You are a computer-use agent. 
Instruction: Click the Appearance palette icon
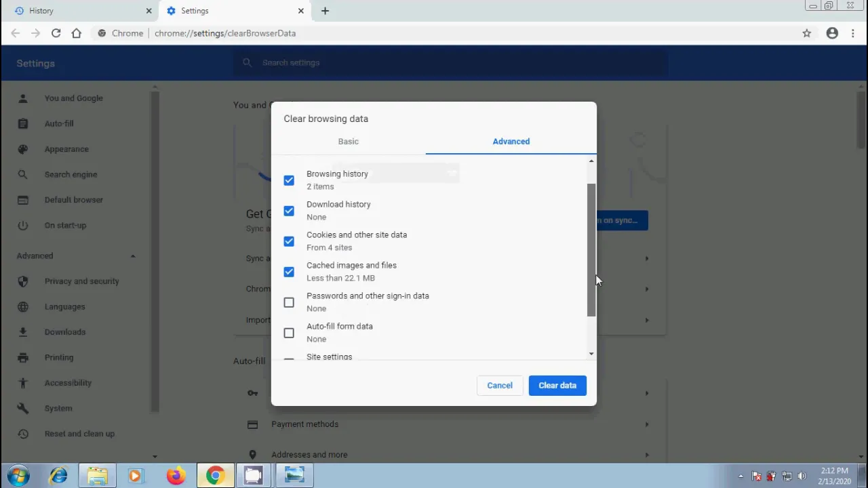click(23, 149)
